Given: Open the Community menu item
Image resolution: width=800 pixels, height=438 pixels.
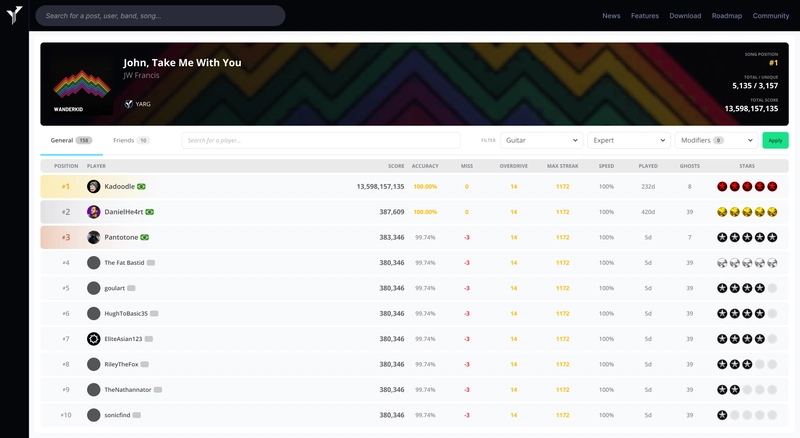Looking at the screenshot, I should 770,16.
